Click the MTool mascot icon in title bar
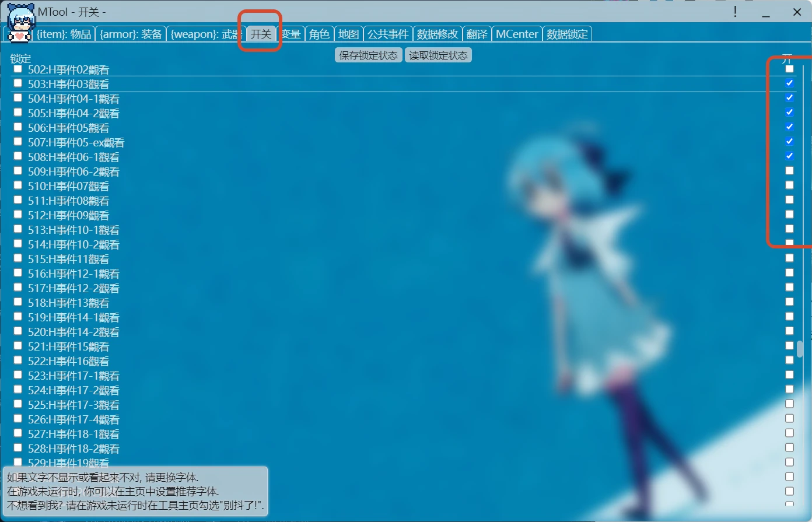Viewport: 812px width, 522px height. (21, 22)
